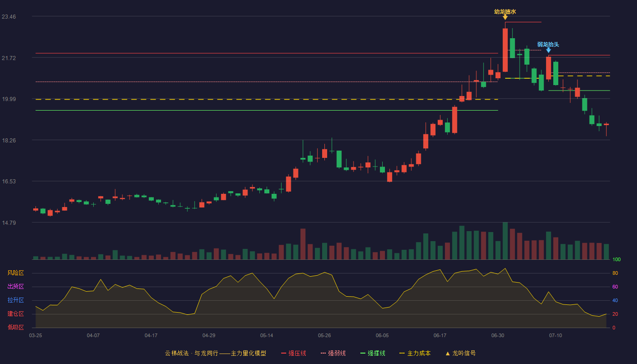
Task: Click the red candle below 弱龙抬头 arrow
Action: [548, 68]
